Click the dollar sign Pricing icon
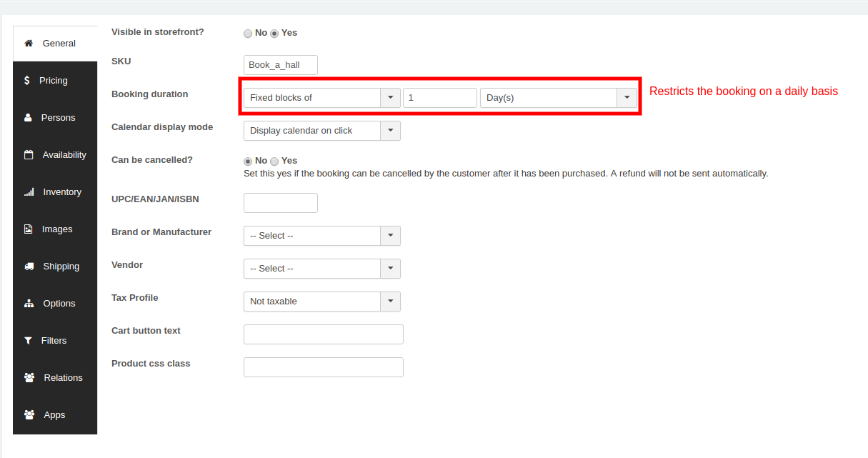The width and height of the screenshot is (868, 458). tap(27, 81)
